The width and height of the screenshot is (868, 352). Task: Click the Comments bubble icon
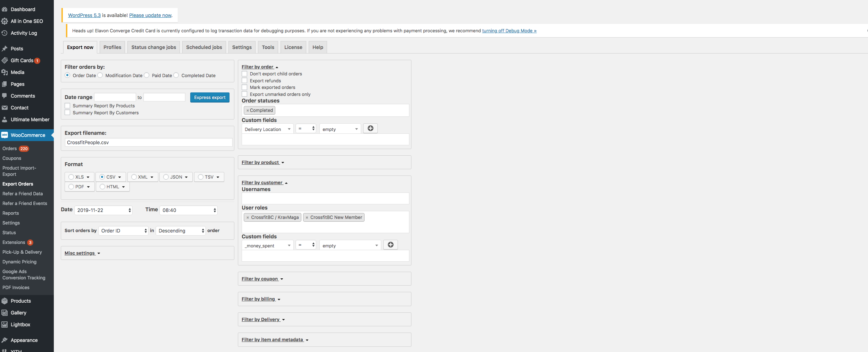(x=5, y=96)
